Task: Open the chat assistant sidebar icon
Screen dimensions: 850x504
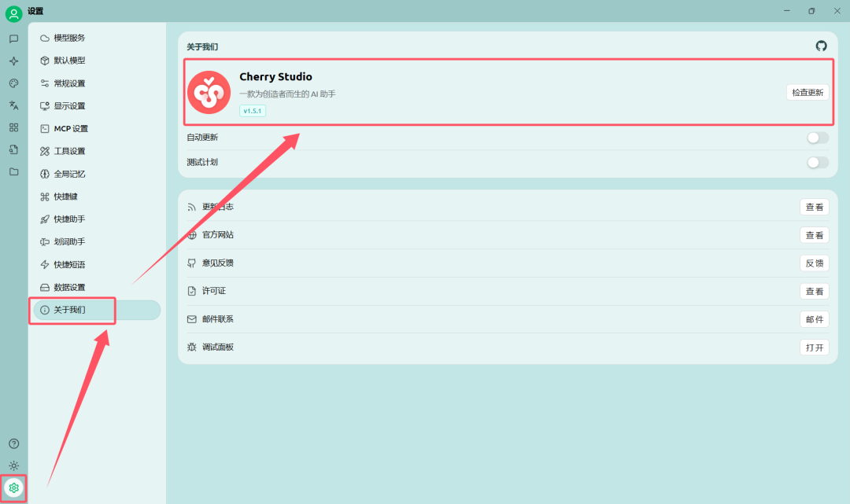Action: 13,39
